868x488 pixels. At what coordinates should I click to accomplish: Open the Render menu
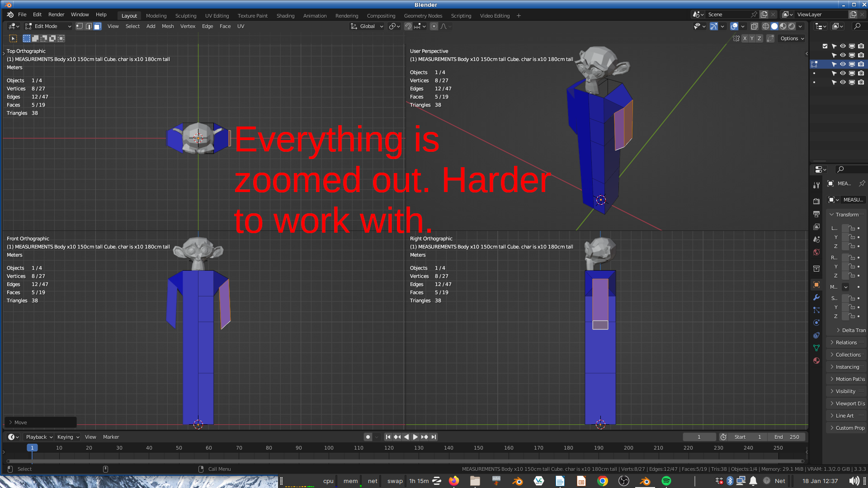coord(56,14)
